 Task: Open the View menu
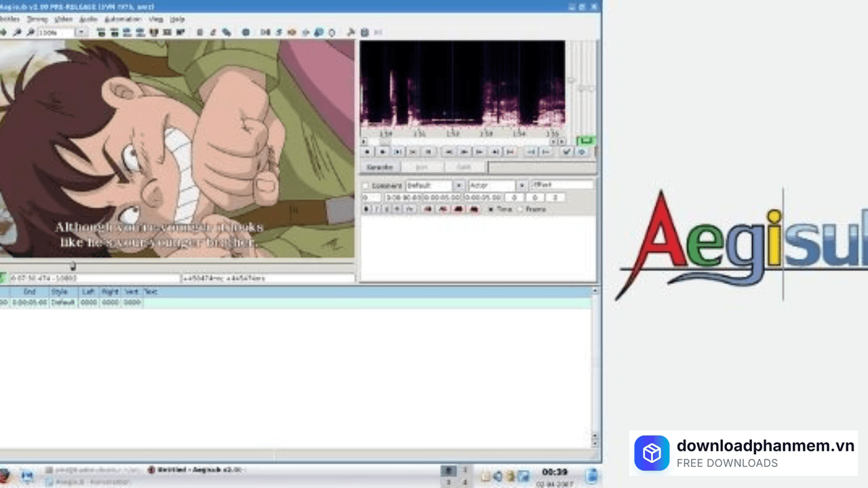(x=156, y=20)
